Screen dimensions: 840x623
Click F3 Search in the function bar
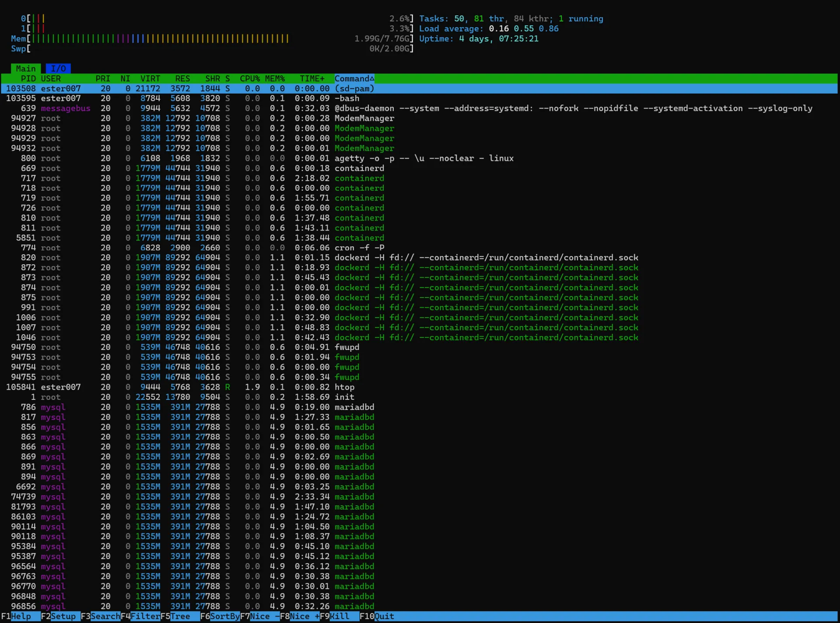101,616
